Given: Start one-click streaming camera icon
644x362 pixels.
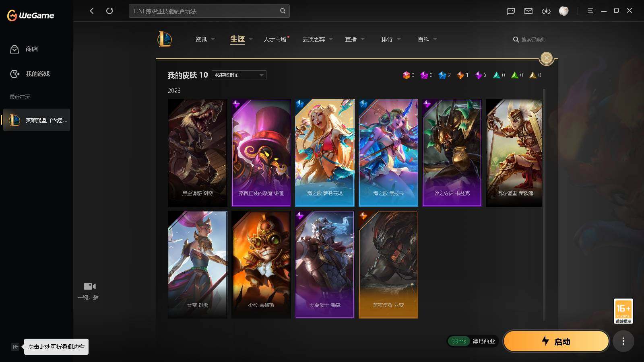Looking at the screenshot, I should pos(89,286).
